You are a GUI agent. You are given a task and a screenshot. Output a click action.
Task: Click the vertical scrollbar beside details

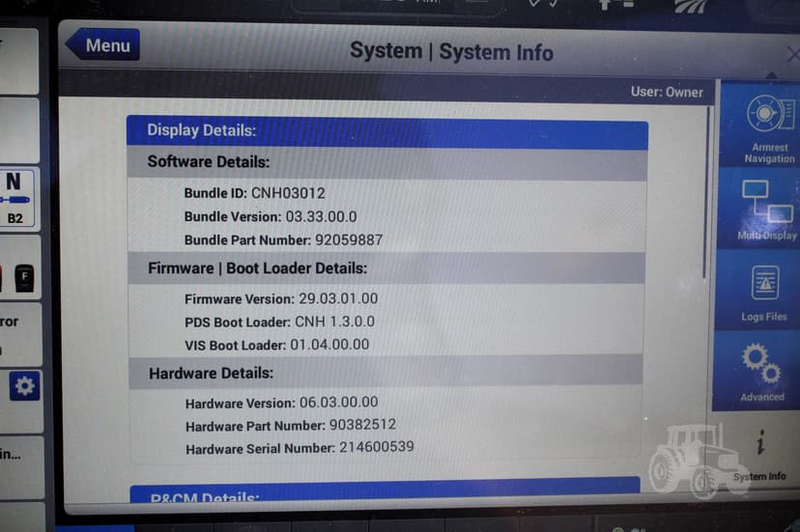pos(706,193)
